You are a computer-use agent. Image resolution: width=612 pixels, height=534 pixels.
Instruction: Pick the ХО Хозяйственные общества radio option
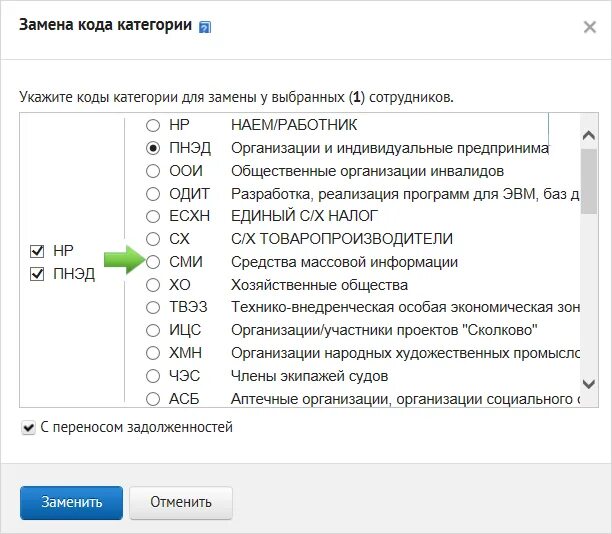pos(153,285)
